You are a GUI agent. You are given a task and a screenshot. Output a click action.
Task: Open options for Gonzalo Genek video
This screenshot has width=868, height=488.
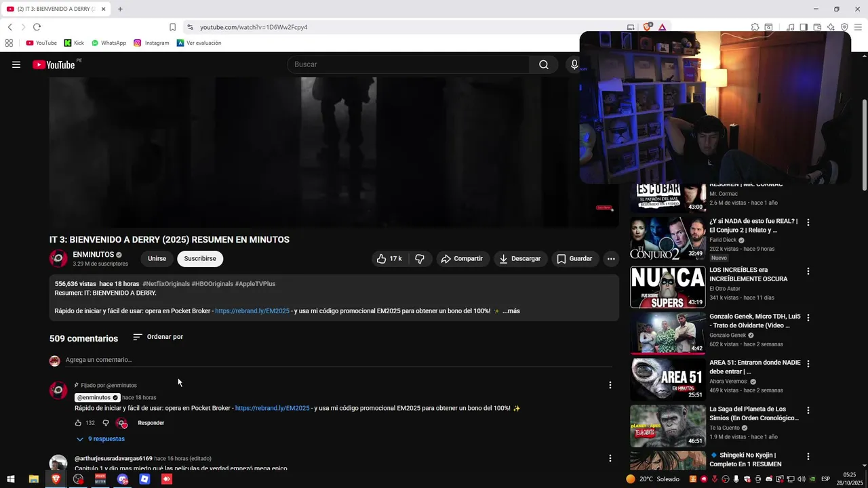(808, 317)
